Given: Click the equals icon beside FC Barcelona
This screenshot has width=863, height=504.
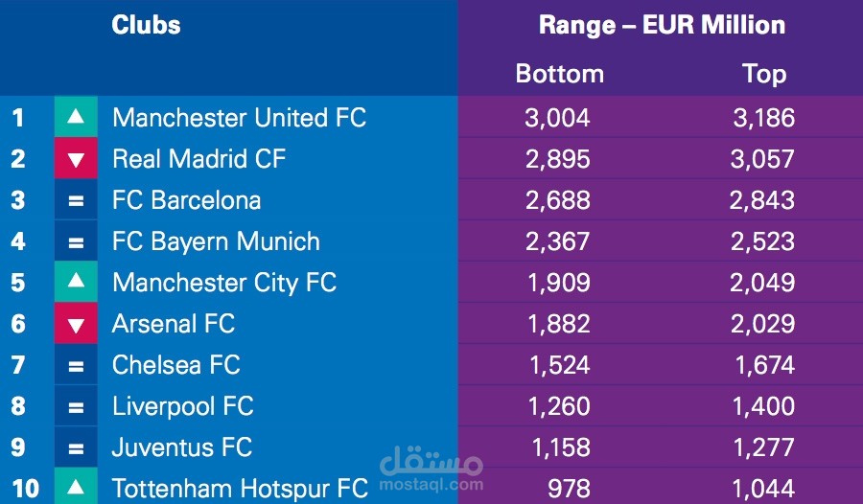Looking at the screenshot, I should [x=76, y=199].
